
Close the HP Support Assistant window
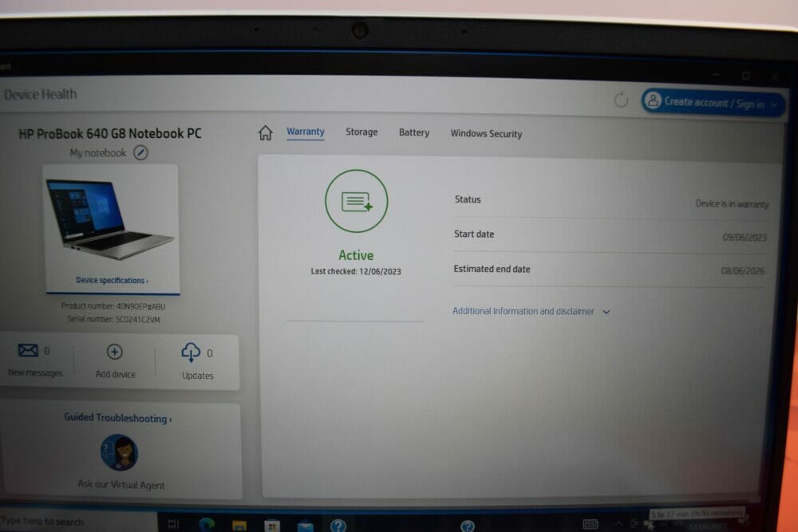pyautogui.click(x=775, y=78)
